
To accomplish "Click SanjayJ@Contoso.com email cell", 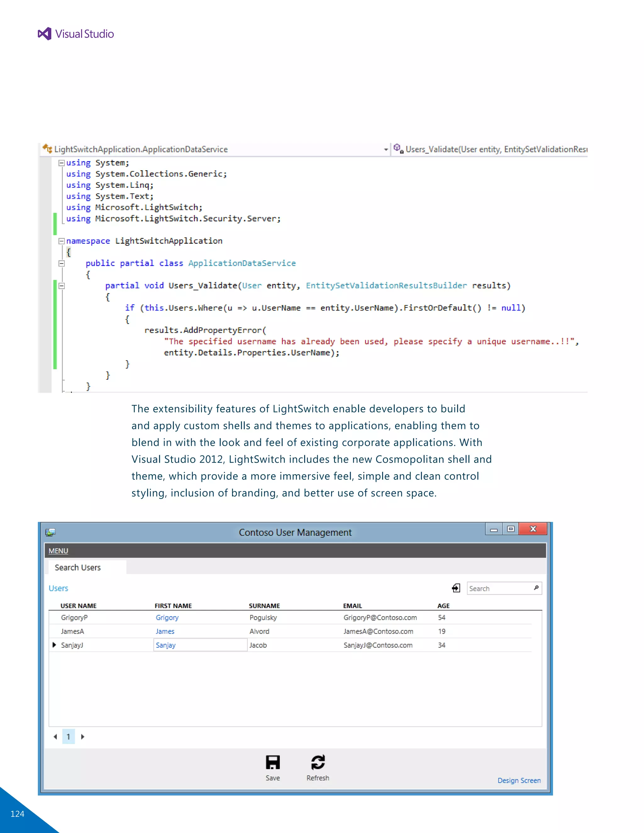I will point(378,645).
